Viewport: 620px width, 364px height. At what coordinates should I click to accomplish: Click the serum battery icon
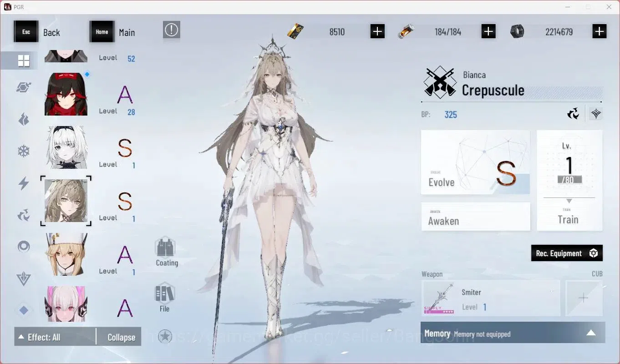[407, 31]
